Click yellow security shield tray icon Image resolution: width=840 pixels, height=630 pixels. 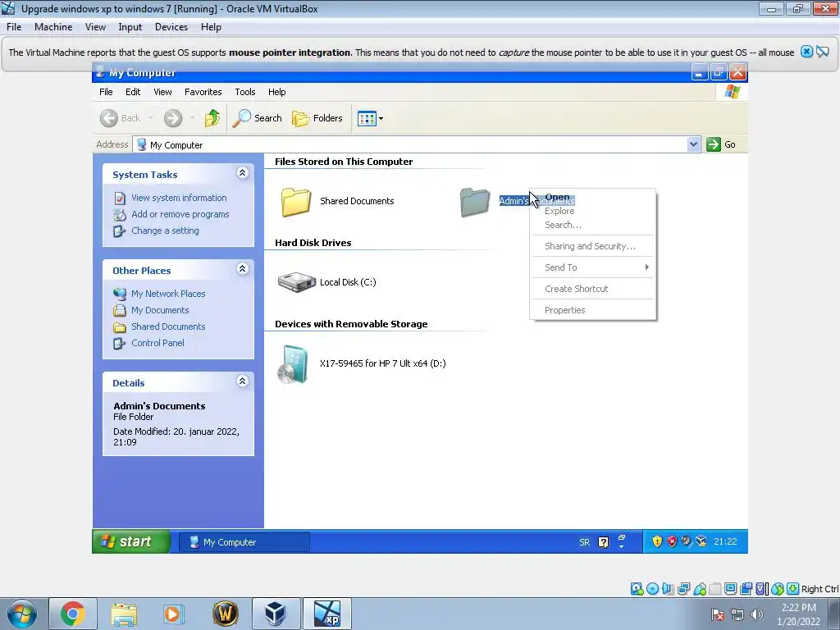[x=657, y=541]
